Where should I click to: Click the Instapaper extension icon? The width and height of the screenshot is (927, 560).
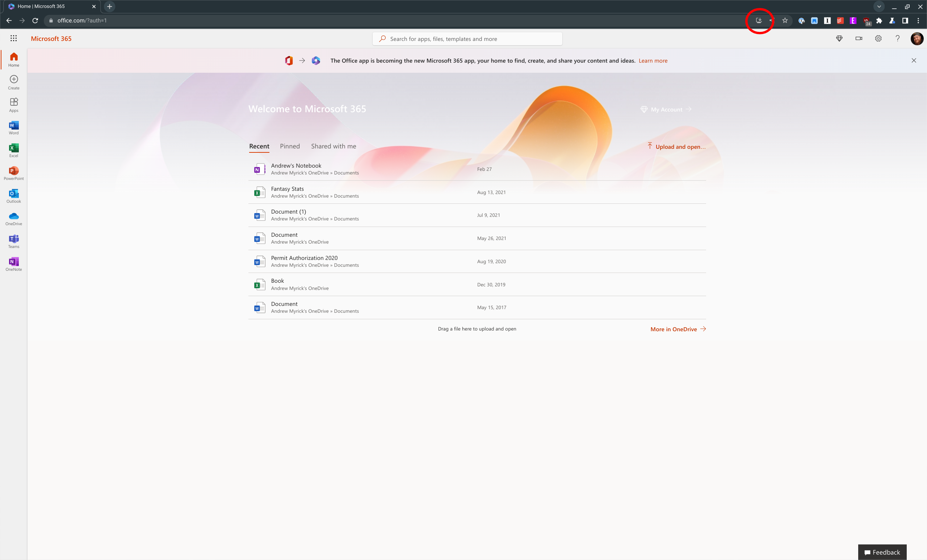pyautogui.click(x=827, y=21)
